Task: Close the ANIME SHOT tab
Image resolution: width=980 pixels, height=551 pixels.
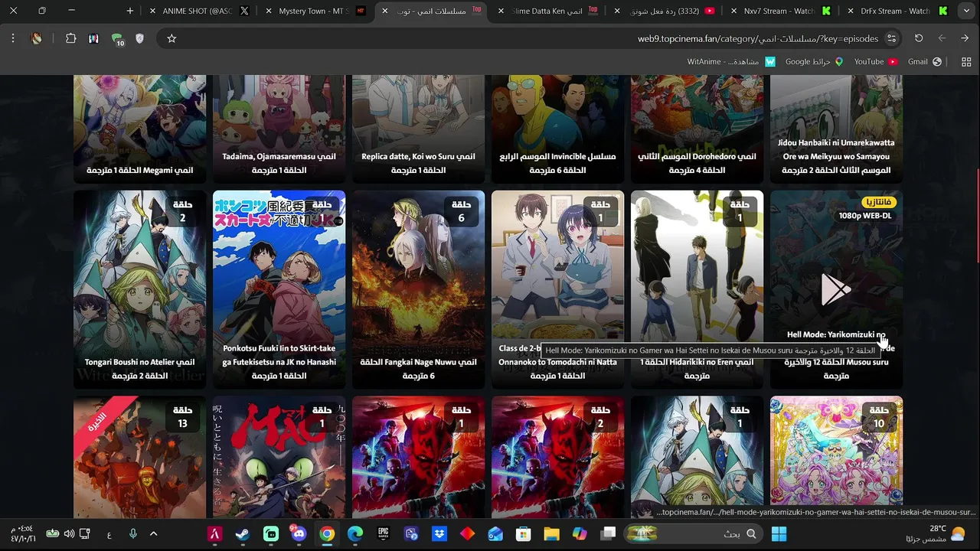Action: (152, 11)
